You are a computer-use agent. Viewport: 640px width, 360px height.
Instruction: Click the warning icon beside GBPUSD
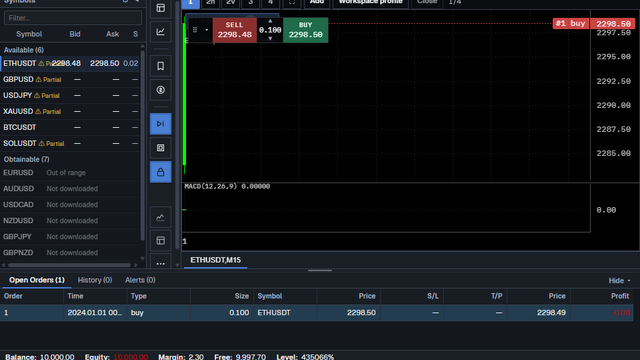point(39,80)
